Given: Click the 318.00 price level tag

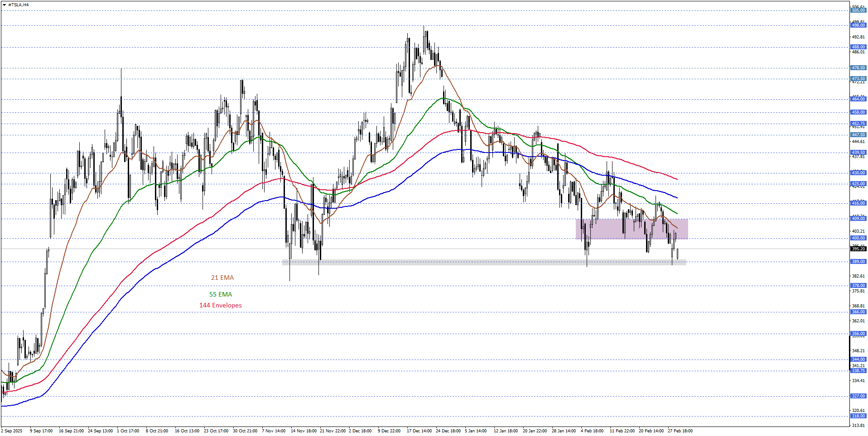Looking at the screenshot, I should 858,416.
